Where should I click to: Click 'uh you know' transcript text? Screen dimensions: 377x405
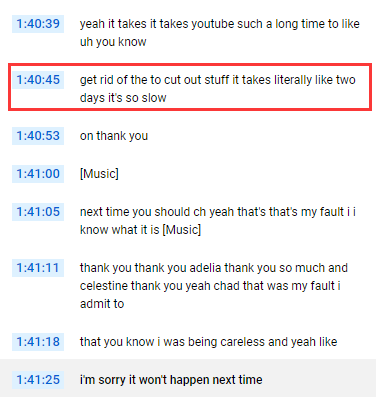[113, 42]
